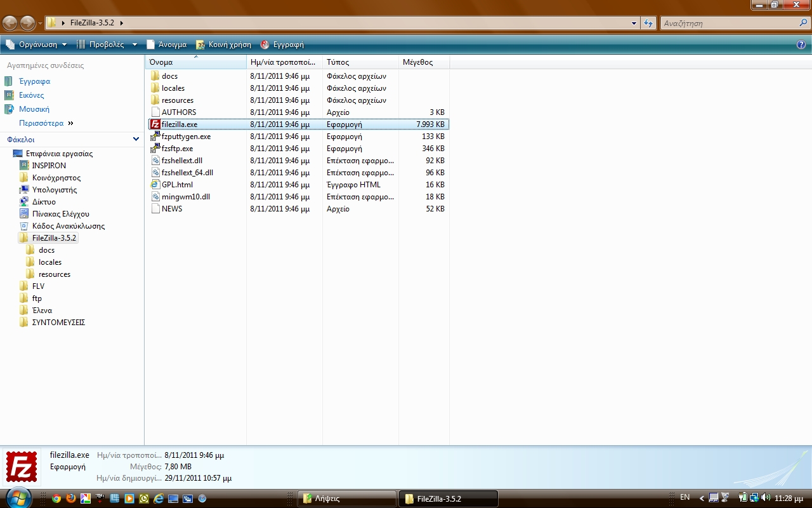Click FileZilla-3.5.2 in the address bar
Image resolution: width=812 pixels, height=508 pixels.
coord(92,23)
